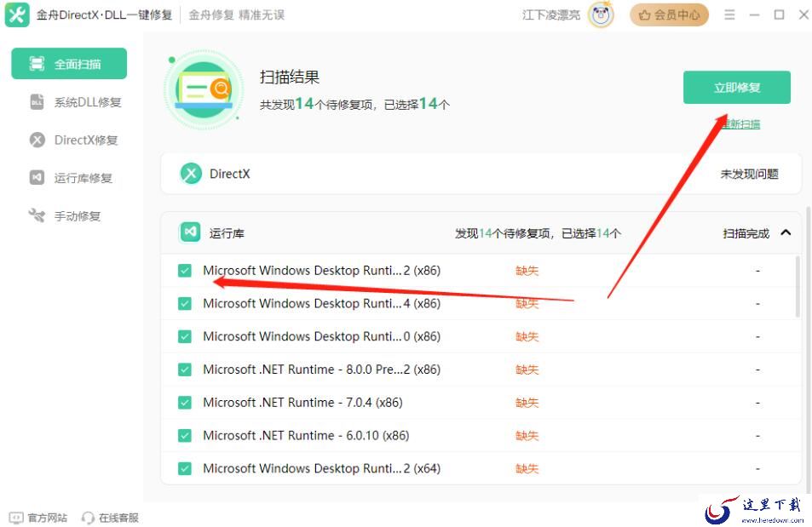The height and width of the screenshot is (527, 812).
Task: Minimize the window
Action: pos(754,15)
